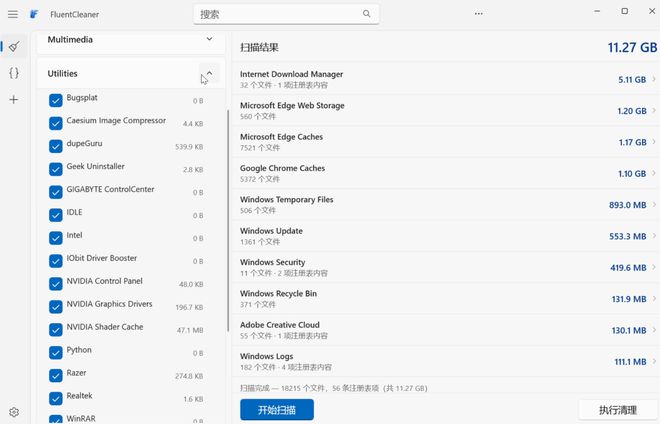Image resolution: width=660 pixels, height=424 pixels.
Task: Click the FluentCleaner app logo
Action: tap(34, 14)
